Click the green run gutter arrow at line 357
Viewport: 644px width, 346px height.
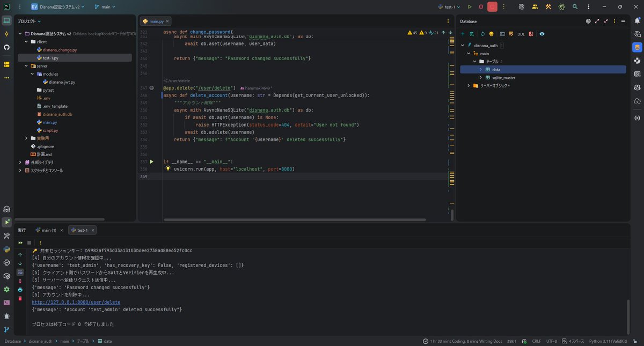tap(151, 161)
